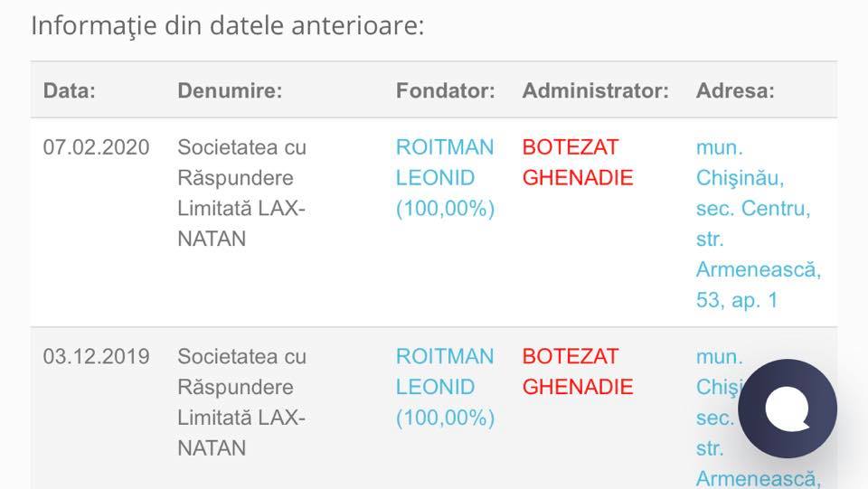
Task: Click the (100,00%) share in 07.02.2020 row
Action: [445, 209]
